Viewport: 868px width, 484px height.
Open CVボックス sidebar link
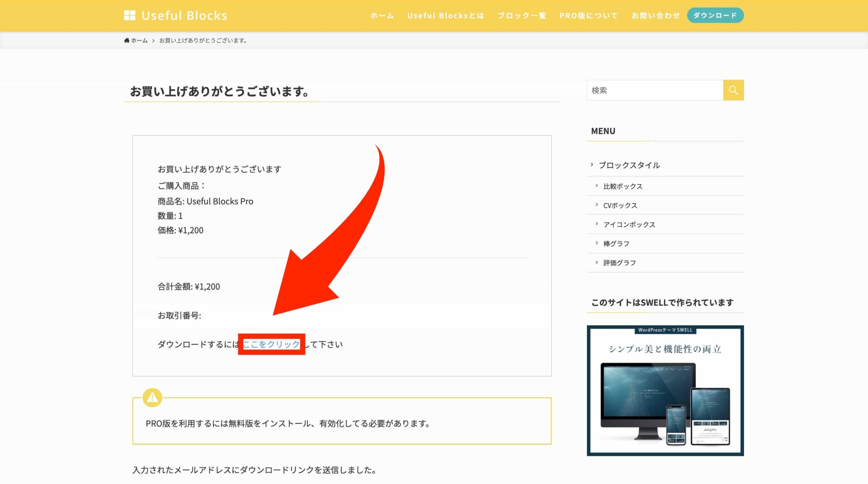(x=620, y=206)
